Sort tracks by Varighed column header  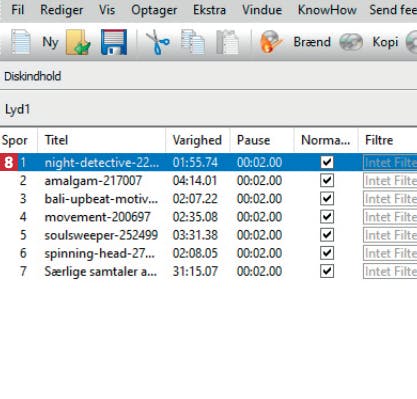(197, 140)
